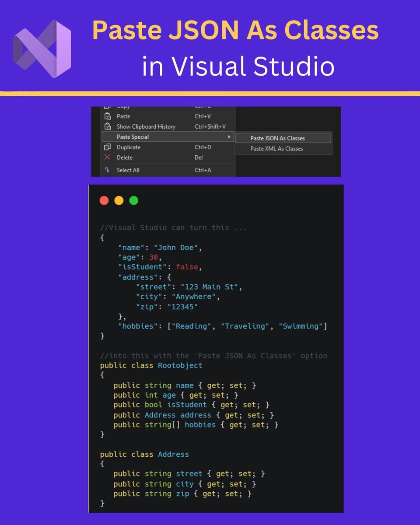The width and height of the screenshot is (420, 525).
Task: Click the 'in Visual Studio' subtitle
Action: coord(238,66)
